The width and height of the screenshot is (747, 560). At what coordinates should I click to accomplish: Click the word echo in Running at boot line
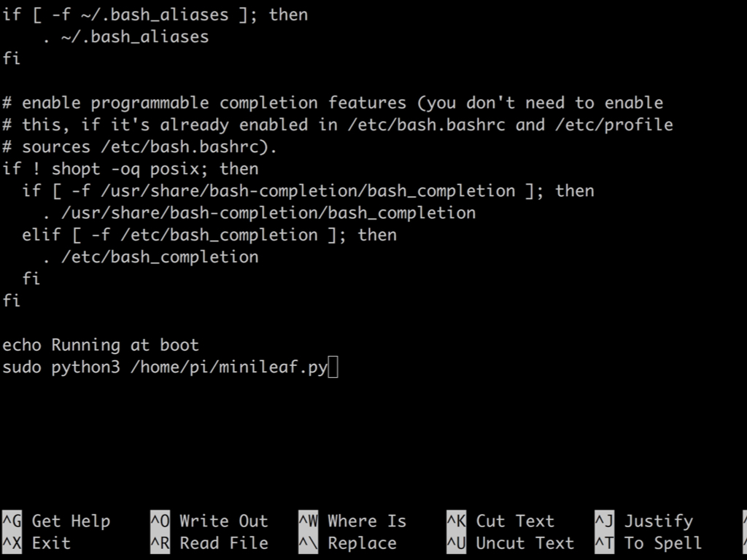22,345
